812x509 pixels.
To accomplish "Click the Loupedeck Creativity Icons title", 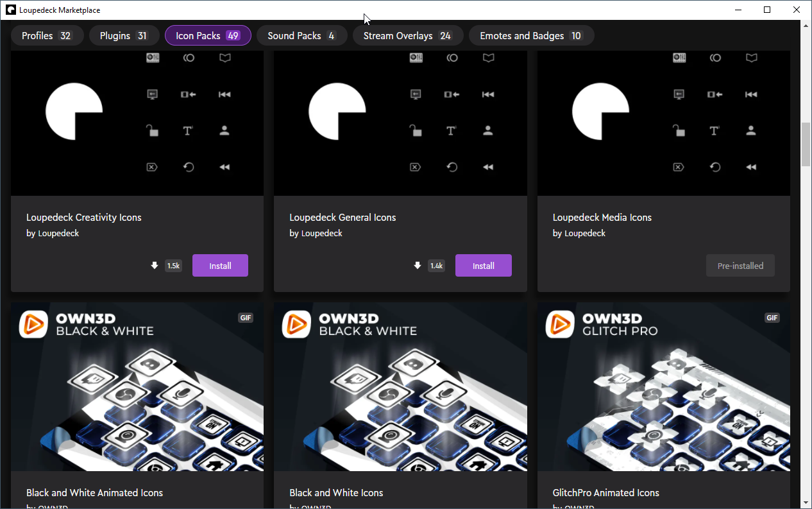I will pos(84,218).
